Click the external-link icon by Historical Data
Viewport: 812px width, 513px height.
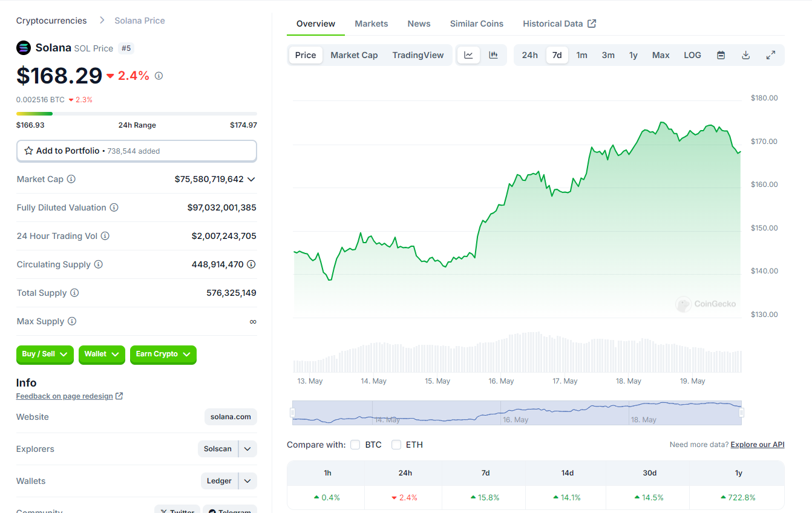[592, 24]
